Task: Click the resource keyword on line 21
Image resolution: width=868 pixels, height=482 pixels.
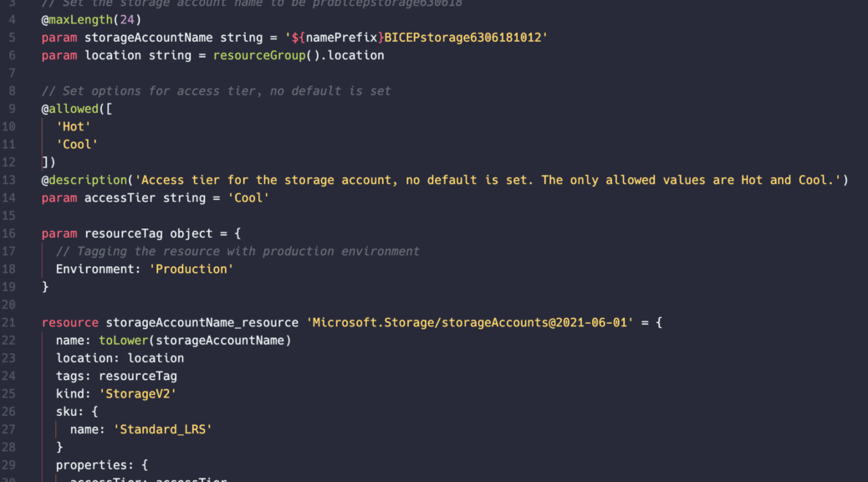Action: (69, 322)
